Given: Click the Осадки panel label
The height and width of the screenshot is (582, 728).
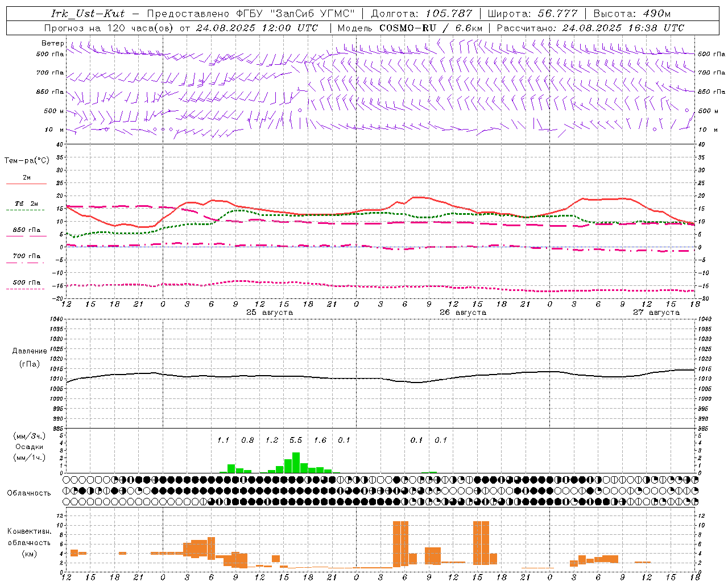Looking at the screenshot, I should (30, 447).
